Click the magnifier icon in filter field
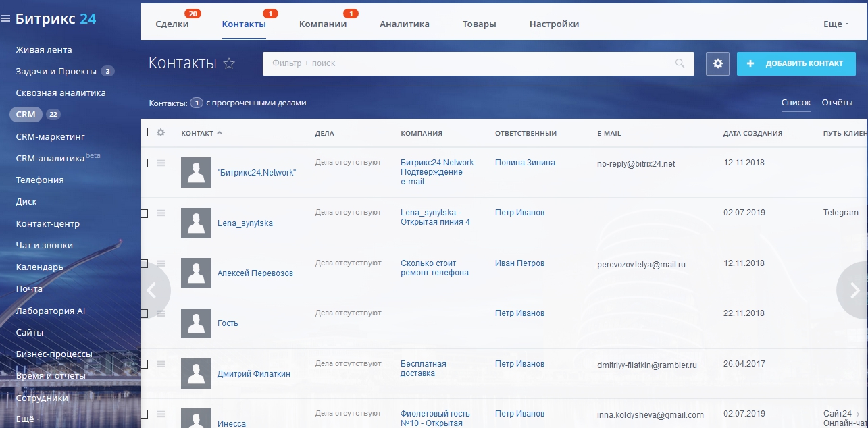This screenshot has height=428, width=868. (680, 63)
